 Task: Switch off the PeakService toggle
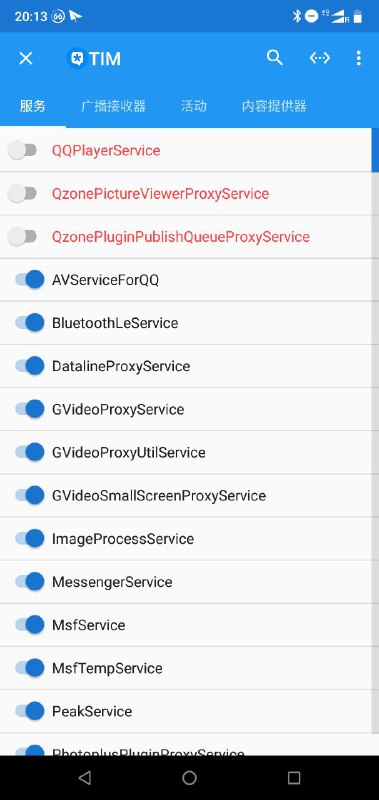30,711
